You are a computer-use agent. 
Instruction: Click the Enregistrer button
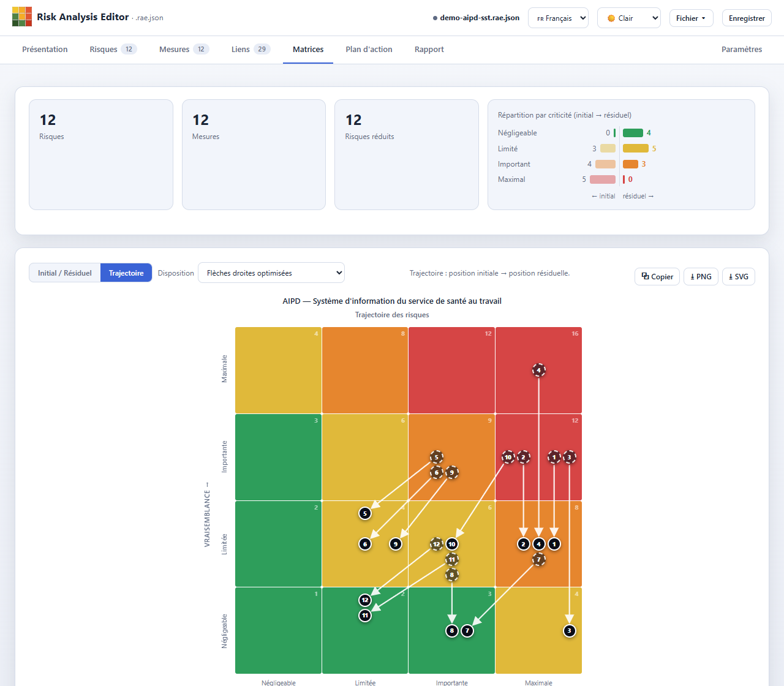[747, 18]
